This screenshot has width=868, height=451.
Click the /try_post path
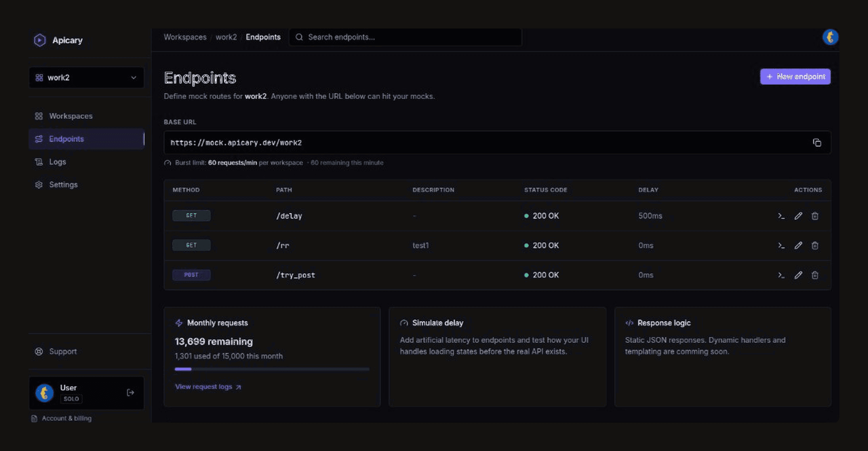pyautogui.click(x=295, y=275)
